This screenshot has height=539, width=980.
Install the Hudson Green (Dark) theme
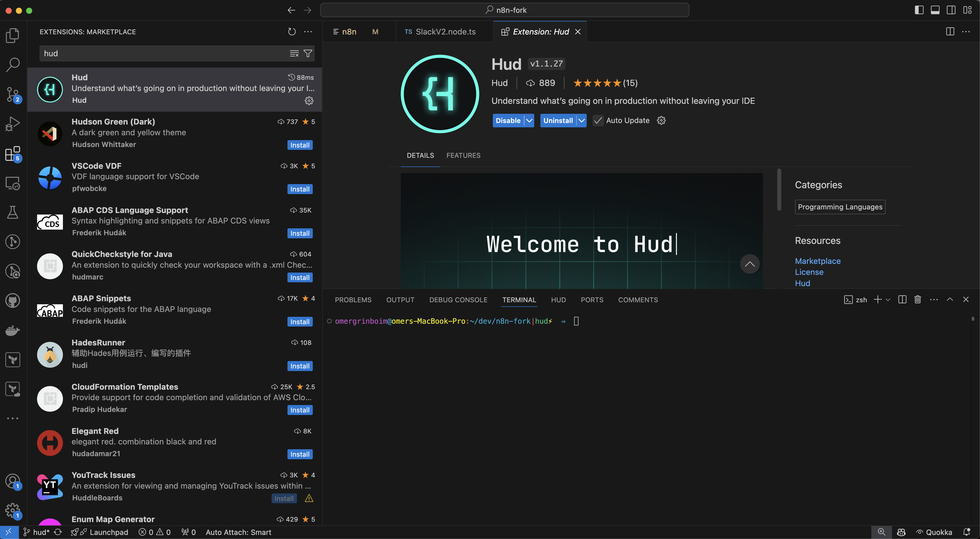coord(299,145)
